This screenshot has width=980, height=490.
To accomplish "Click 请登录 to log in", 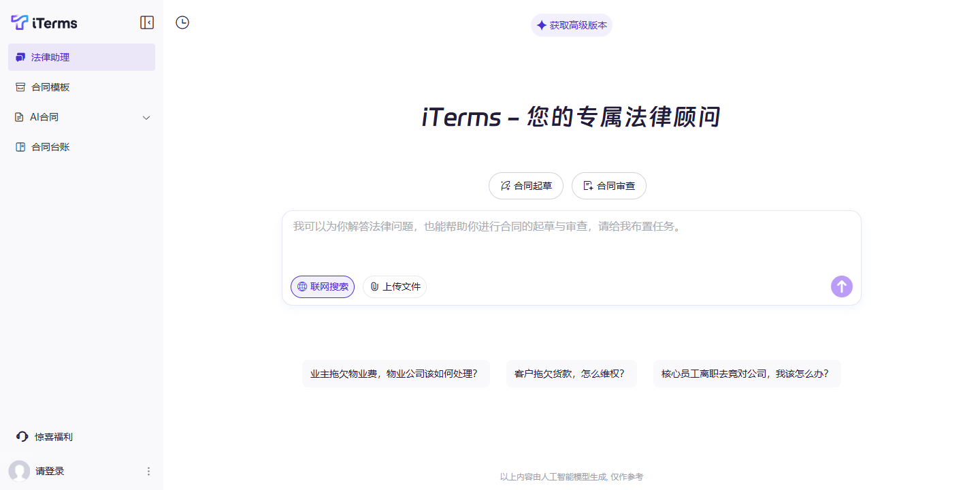I will [50, 471].
